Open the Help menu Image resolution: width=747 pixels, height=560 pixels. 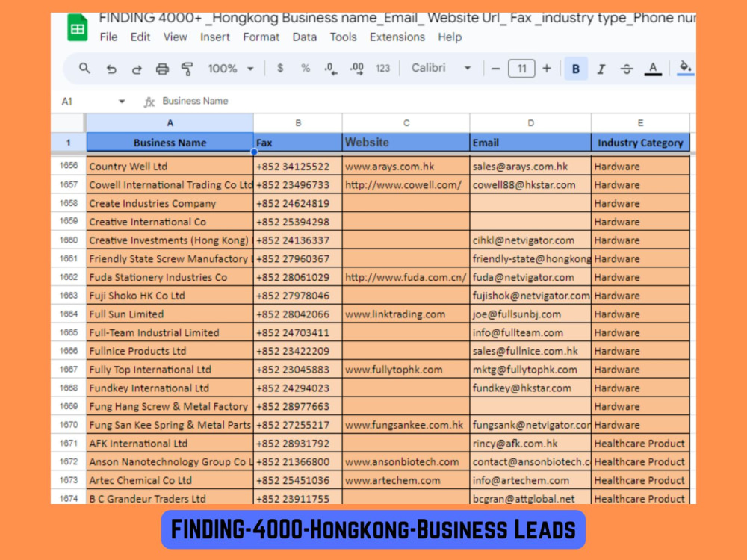pos(450,37)
